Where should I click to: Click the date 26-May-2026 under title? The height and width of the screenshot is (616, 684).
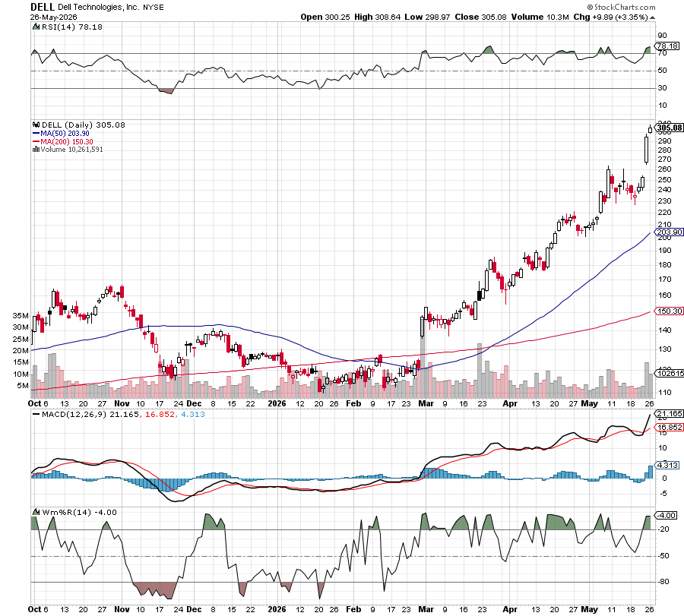pos(54,17)
